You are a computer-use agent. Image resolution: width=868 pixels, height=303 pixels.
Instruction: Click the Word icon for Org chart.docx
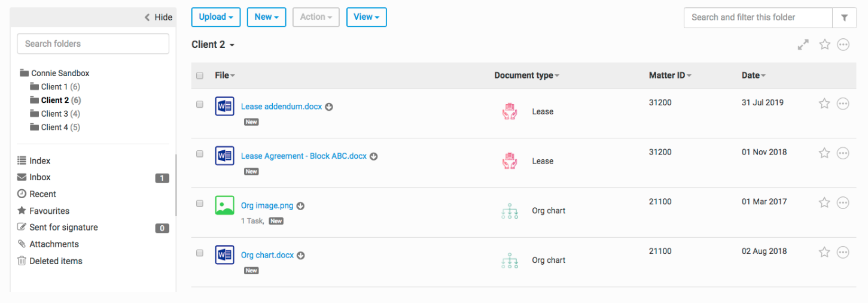point(224,255)
